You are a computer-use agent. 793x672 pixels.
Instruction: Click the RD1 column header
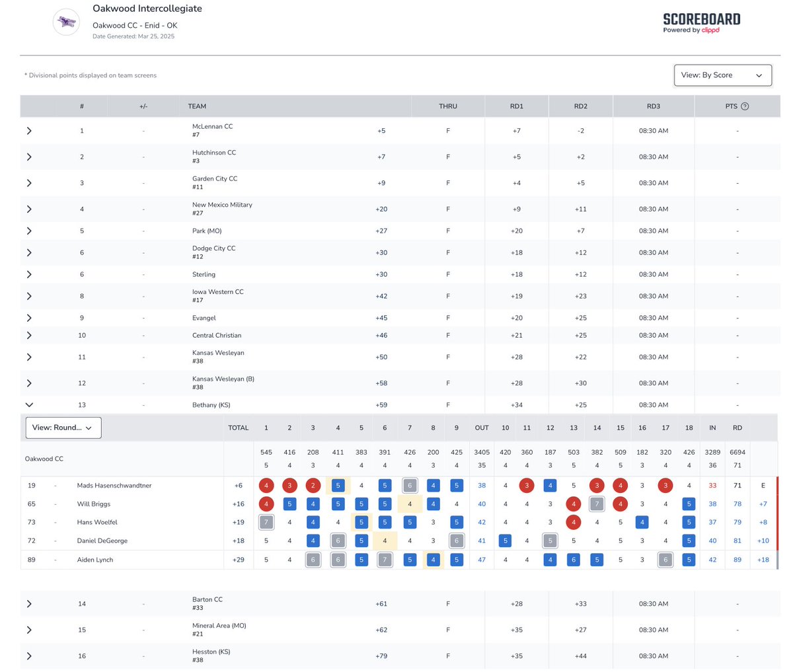click(517, 106)
